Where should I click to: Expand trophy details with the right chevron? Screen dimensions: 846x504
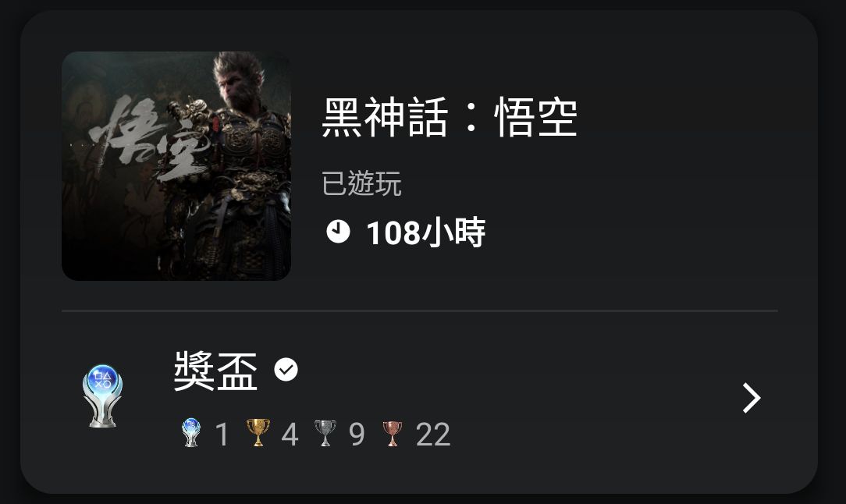[x=751, y=398]
